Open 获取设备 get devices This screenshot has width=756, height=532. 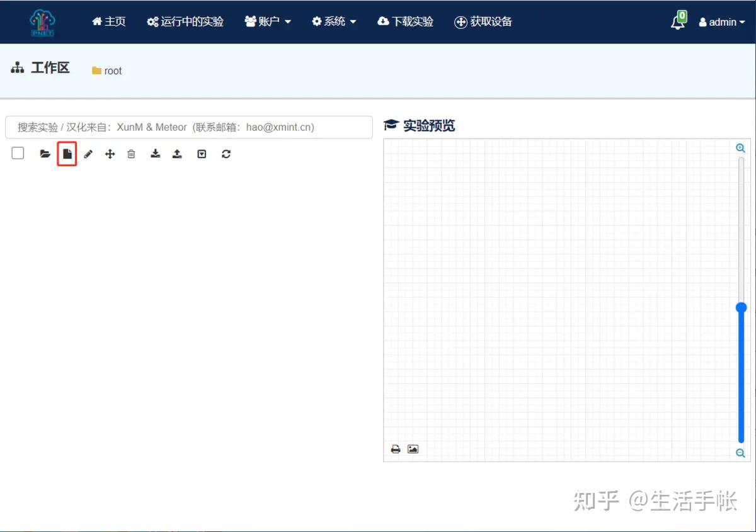pyautogui.click(x=483, y=21)
